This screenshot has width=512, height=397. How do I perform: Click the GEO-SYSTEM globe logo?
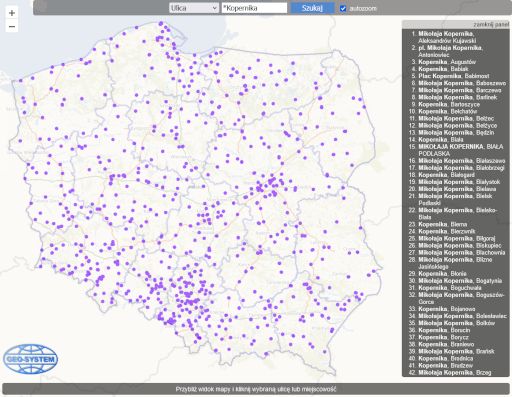30,359
